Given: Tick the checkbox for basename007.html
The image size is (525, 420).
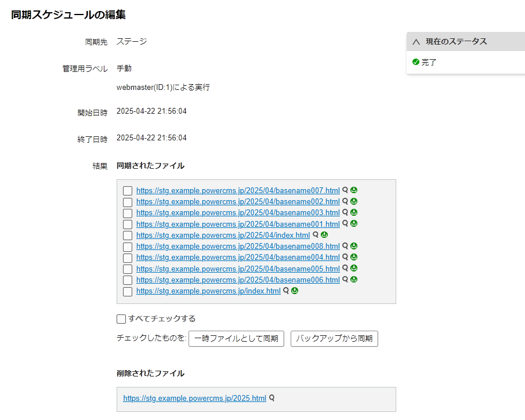Looking at the screenshot, I should click(128, 191).
